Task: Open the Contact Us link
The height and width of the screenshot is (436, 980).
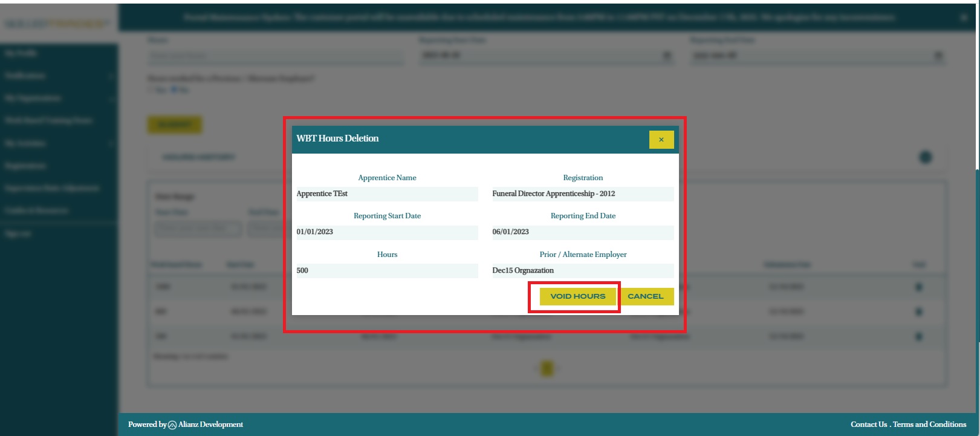Action: (x=869, y=425)
